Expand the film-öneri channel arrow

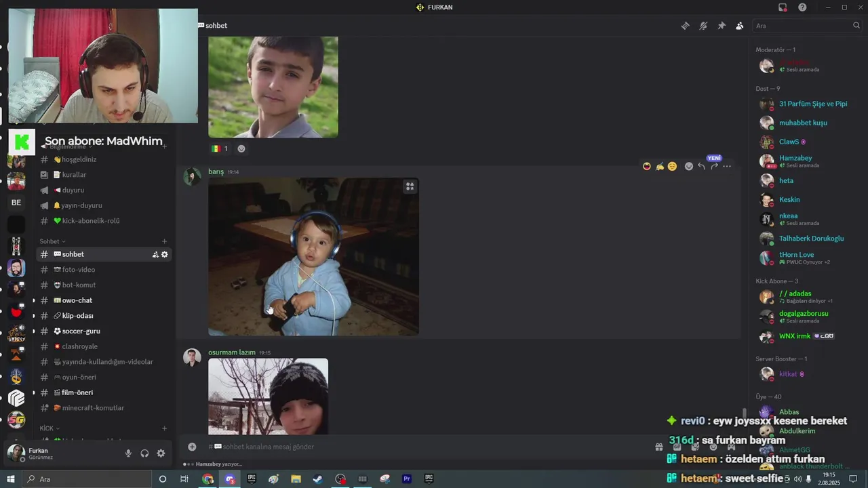33,392
